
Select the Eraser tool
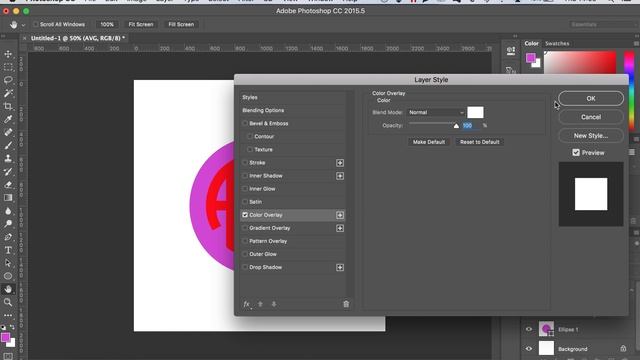pyautogui.click(x=8, y=184)
